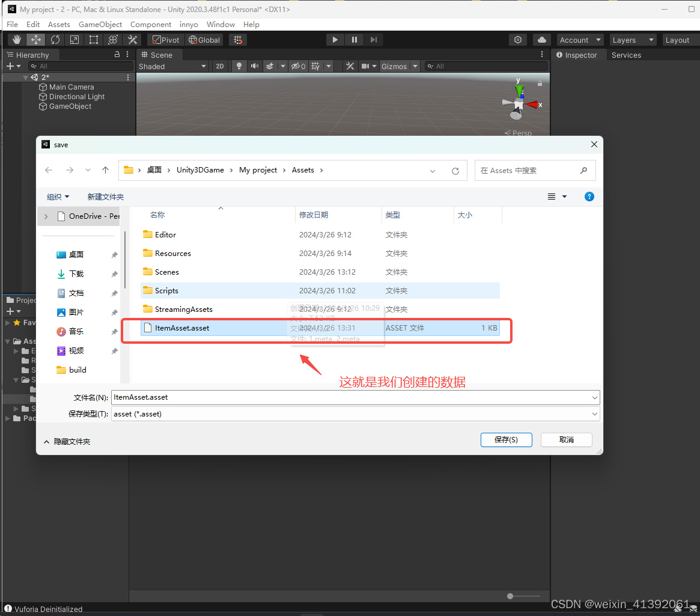The image size is (700, 616).
Task: Select the Rotate tool
Action: (55, 39)
